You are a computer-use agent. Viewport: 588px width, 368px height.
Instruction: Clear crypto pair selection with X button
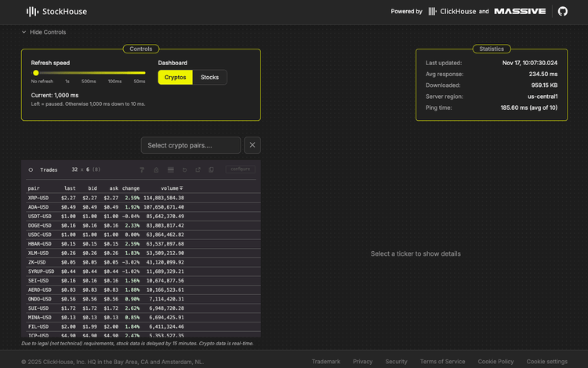coord(252,145)
